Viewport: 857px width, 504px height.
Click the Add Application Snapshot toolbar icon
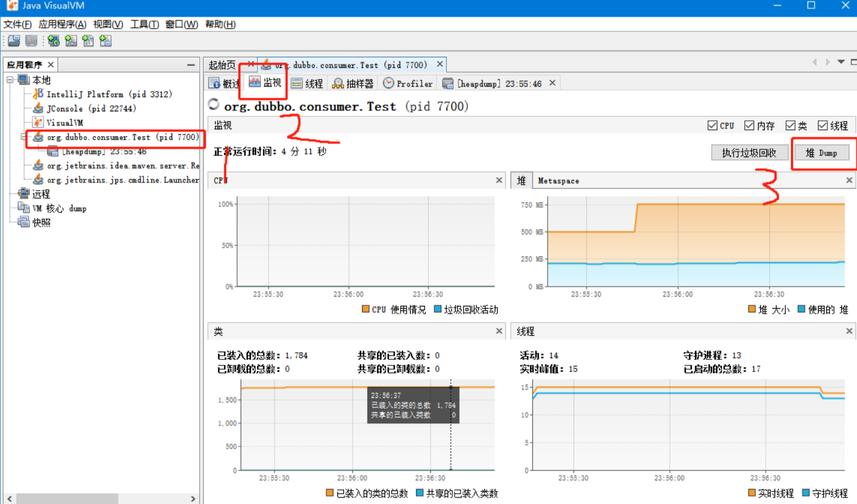(x=105, y=41)
